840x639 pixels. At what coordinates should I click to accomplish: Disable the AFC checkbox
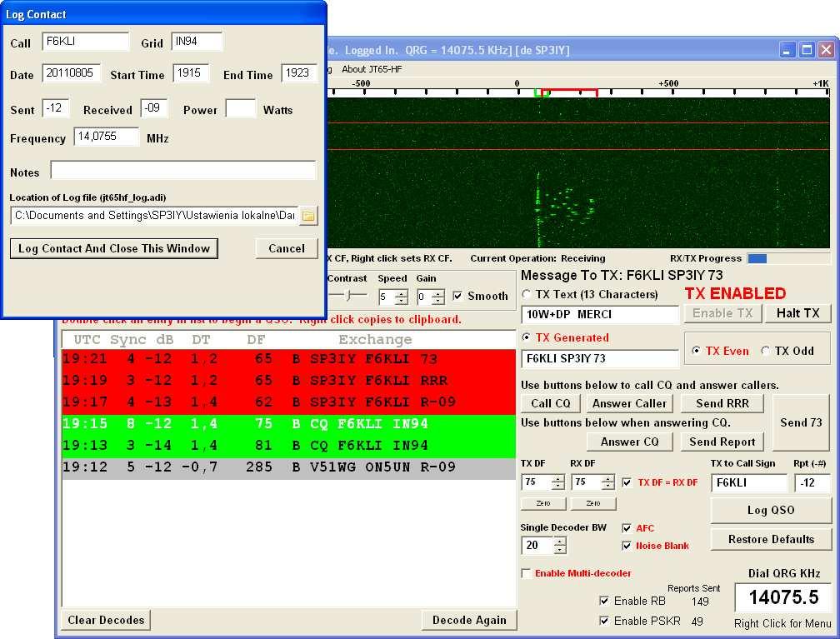[627, 528]
